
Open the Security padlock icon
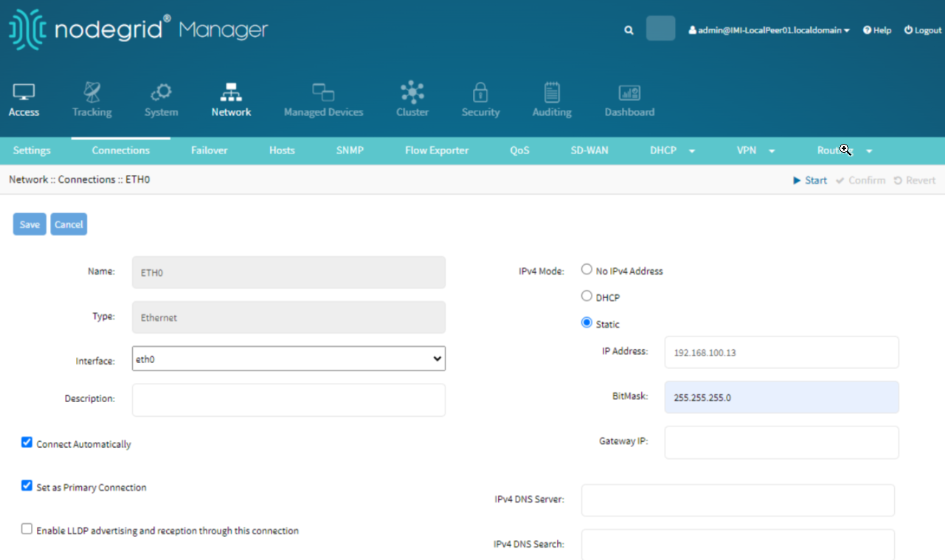coord(480,92)
